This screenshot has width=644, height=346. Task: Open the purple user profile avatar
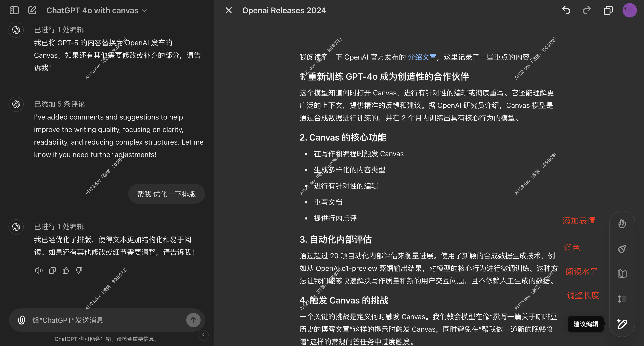pyautogui.click(x=629, y=10)
